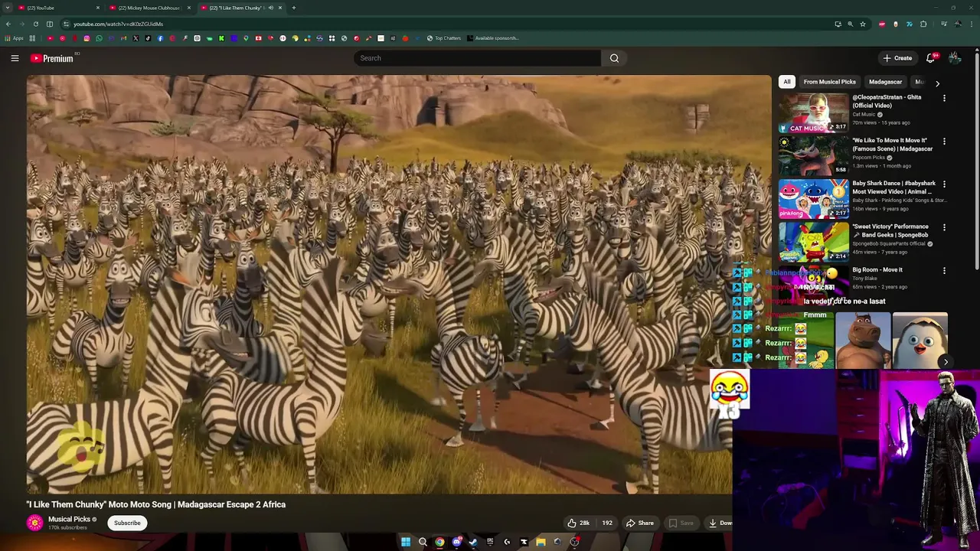Select the Madagascar filter chip

[885, 82]
